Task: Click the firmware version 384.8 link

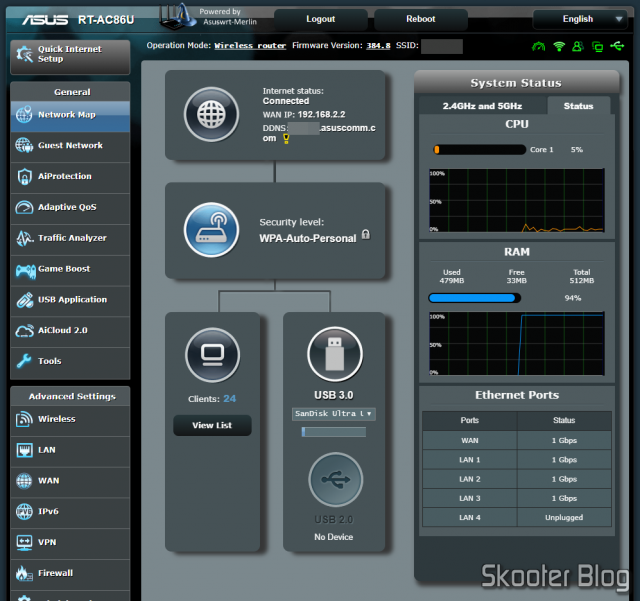Action: click(378, 46)
